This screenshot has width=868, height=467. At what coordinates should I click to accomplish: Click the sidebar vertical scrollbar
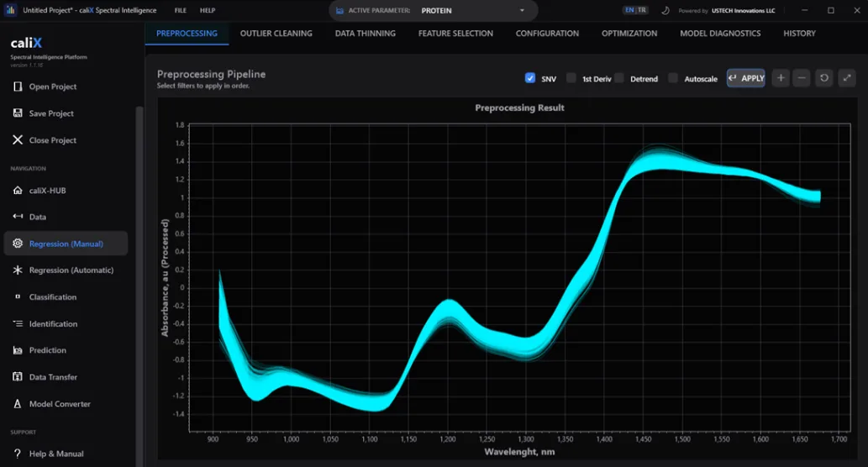(139, 285)
